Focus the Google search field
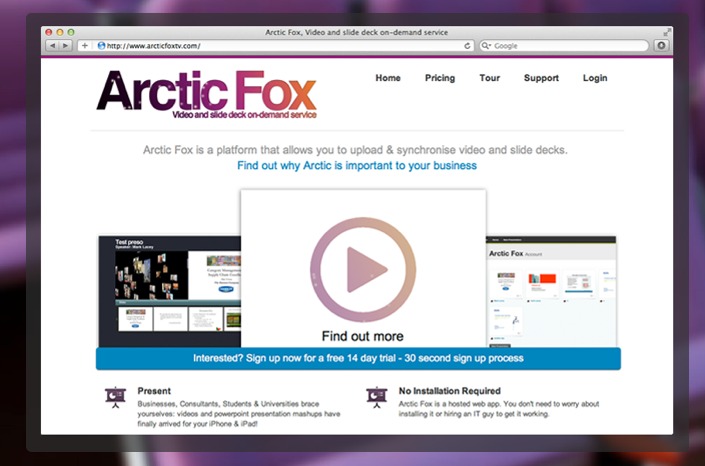Viewport: 705px width, 466px height. point(564,46)
